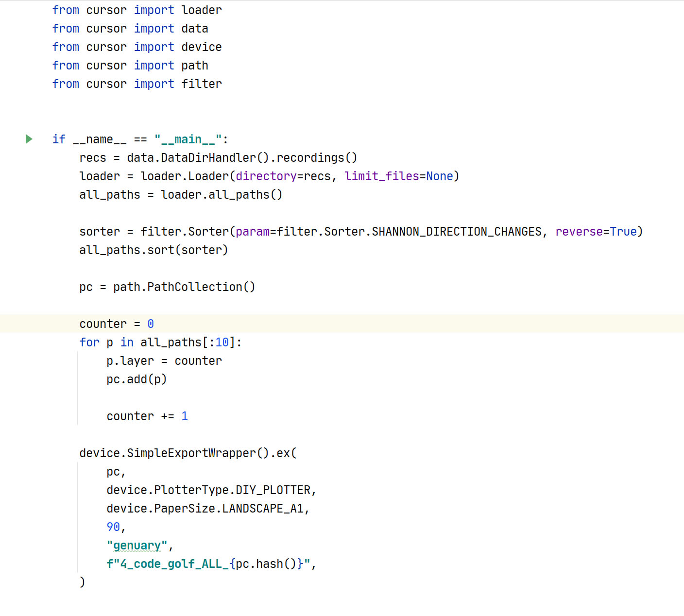Click the number 1 in counter increment line
Viewport: 684px width, 616px height.
pos(185,416)
